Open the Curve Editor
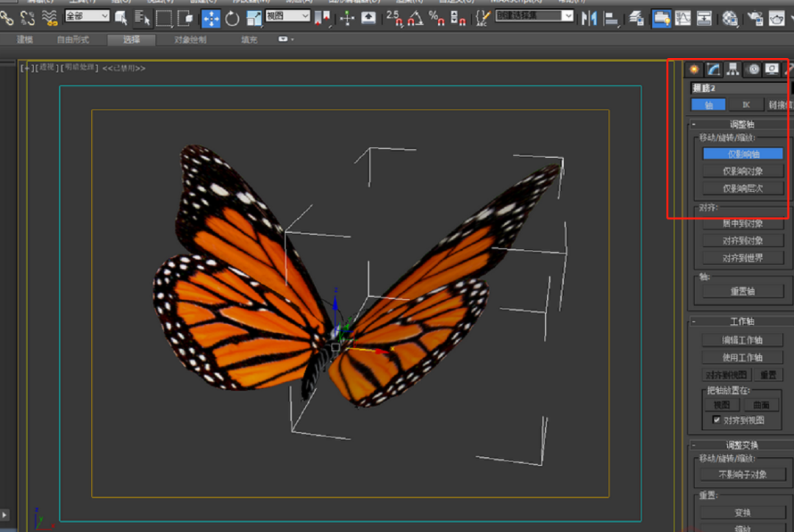The width and height of the screenshot is (794, 532). 682,18
